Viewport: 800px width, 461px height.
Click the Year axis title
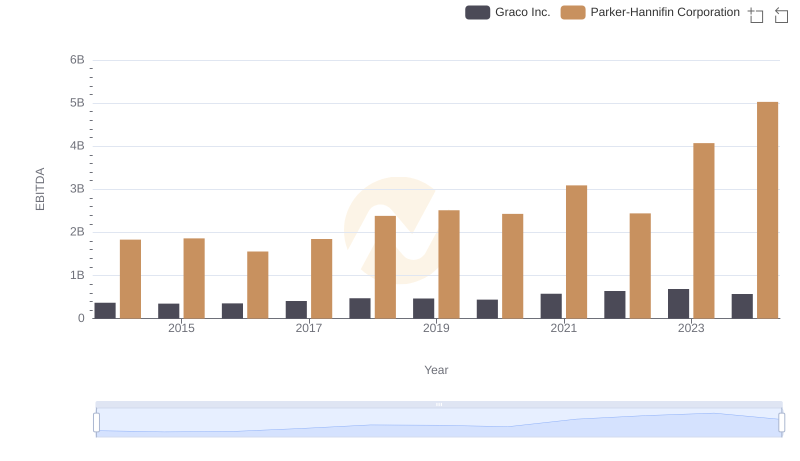click(x=436, y=370)
